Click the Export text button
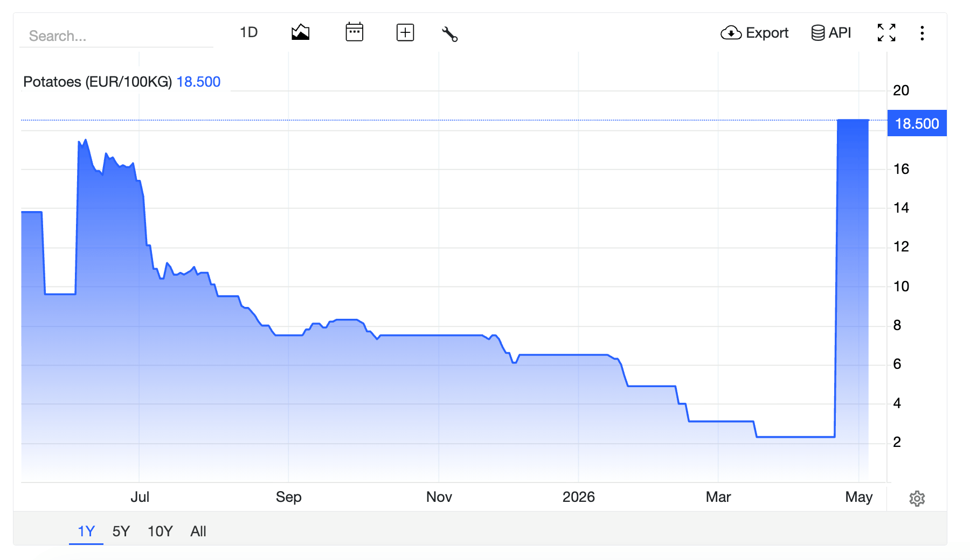This screenshot has height=560, width=970. tap(767, 33)
